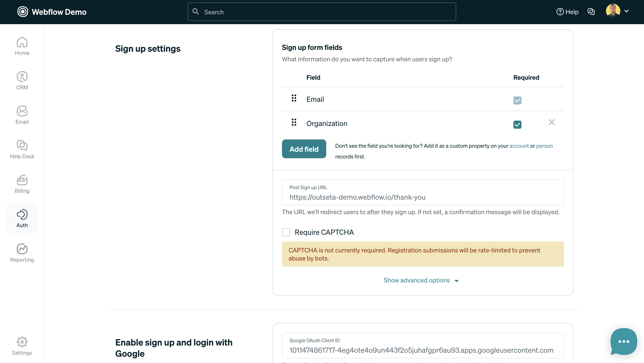
Task: Open the Reporting dashboard
Action: [x=22, y=252]
